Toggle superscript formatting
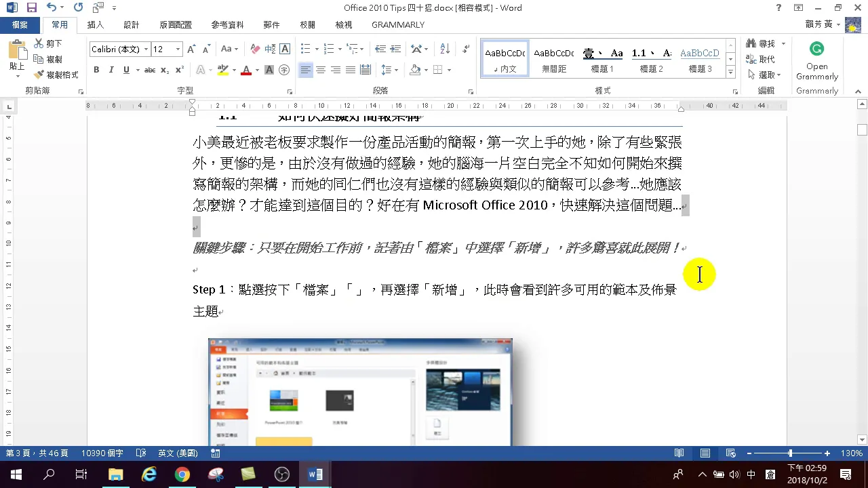This screenshot has width=868, height=488. (x=180, y=70)
